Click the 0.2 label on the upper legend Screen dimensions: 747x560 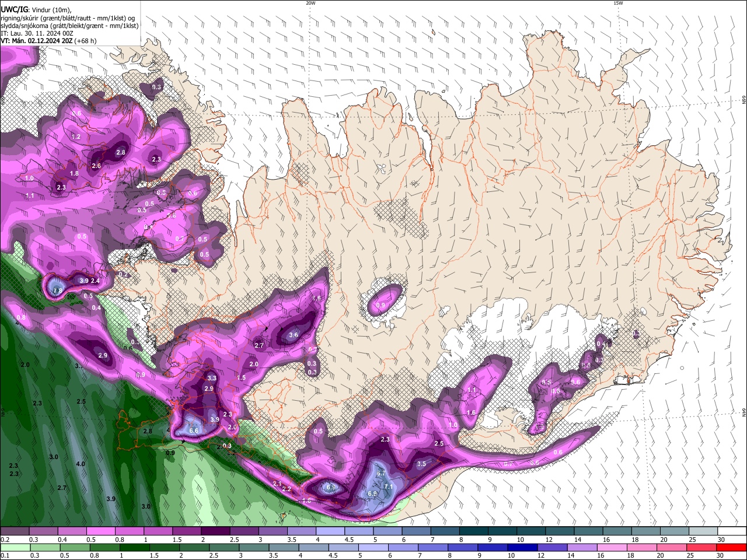click(5, 540)
